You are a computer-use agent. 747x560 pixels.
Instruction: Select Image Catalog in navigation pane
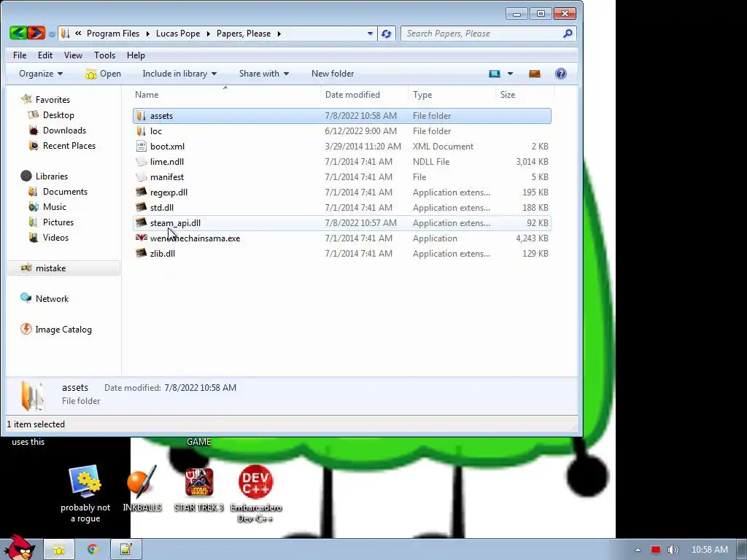coord(63,330)
